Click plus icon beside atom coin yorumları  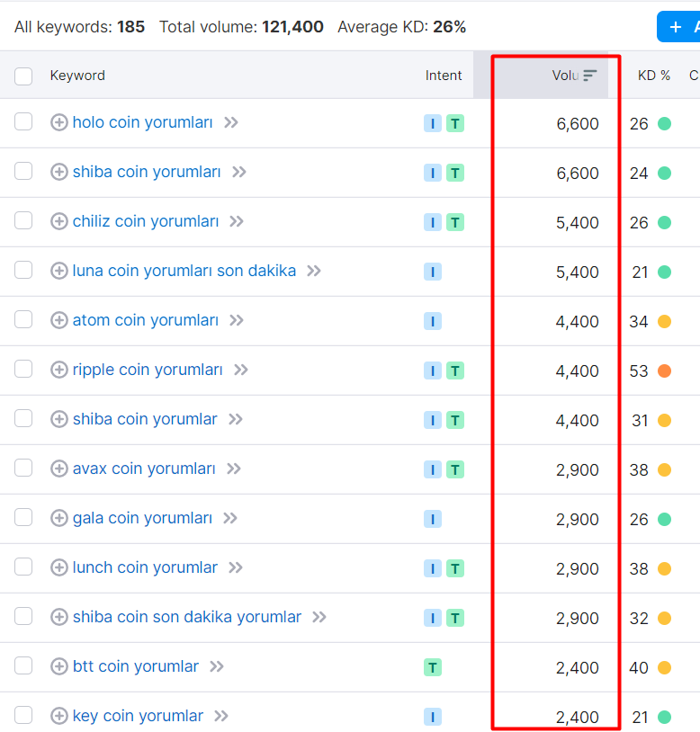(x=58, y=320)
